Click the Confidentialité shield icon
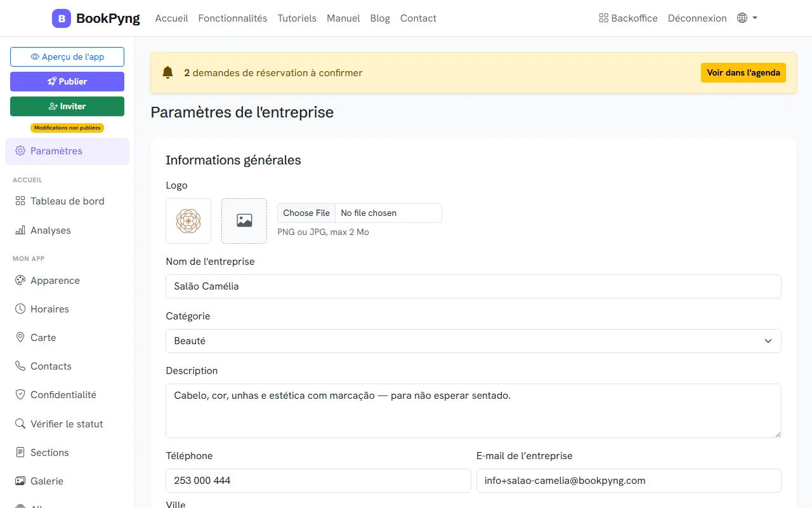This screenshot has height=508, width=812. click(20, 395)
